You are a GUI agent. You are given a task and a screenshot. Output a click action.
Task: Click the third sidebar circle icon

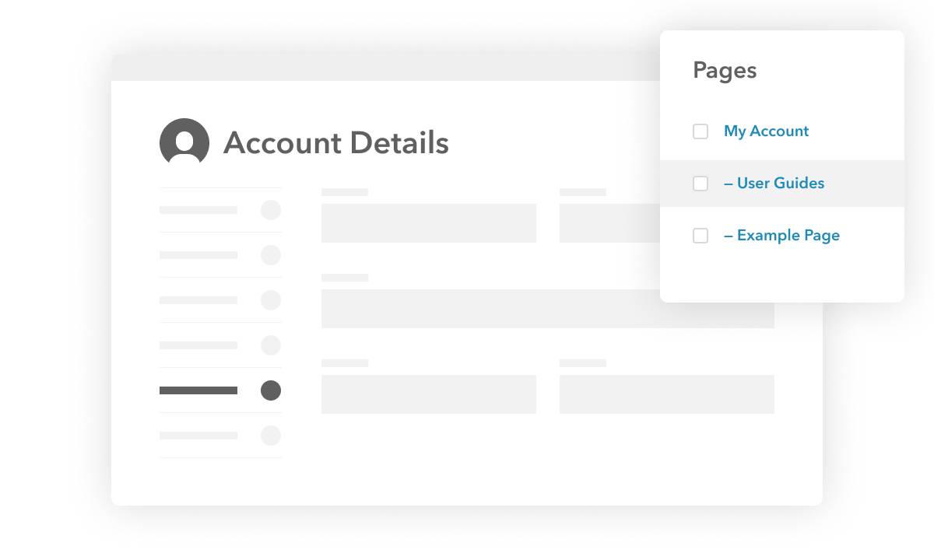click(271, 300)
